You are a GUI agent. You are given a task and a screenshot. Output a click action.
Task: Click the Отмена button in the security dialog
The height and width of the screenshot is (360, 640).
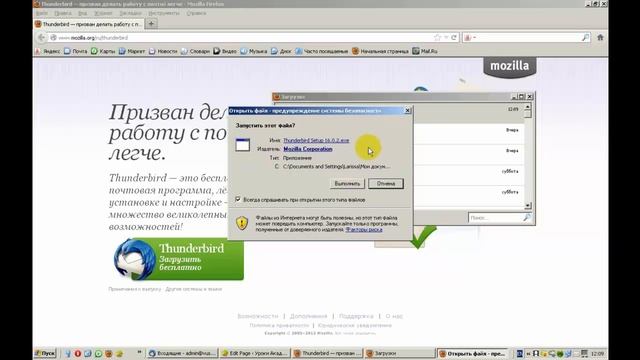[x=386, y=184]
